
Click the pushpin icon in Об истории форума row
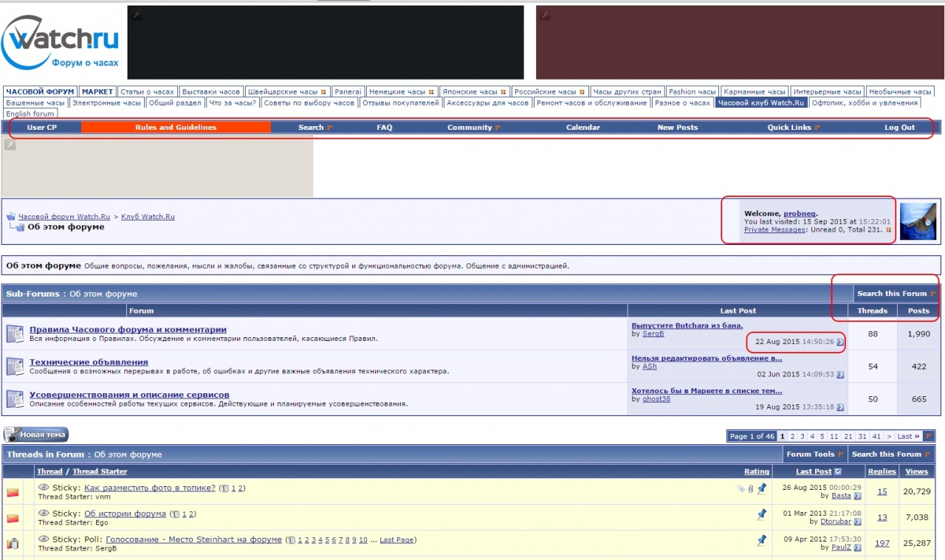click(761, 514)
